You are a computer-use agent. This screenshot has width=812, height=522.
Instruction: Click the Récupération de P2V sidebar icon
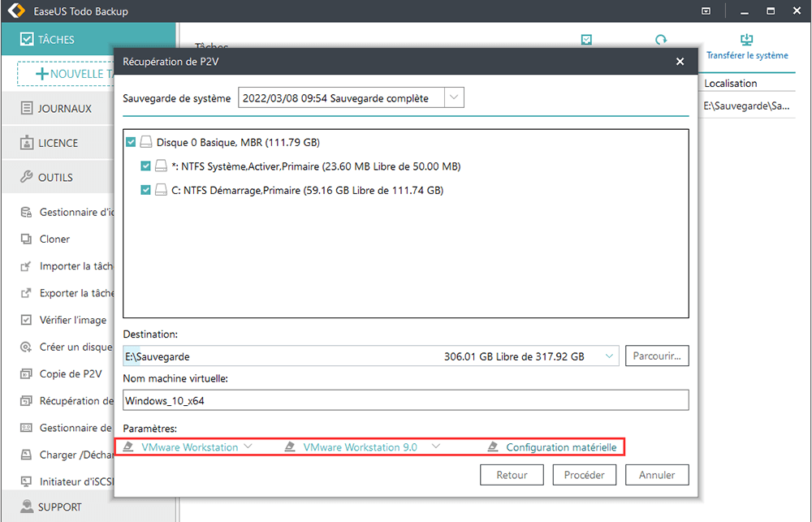click(x=26, y=401)
